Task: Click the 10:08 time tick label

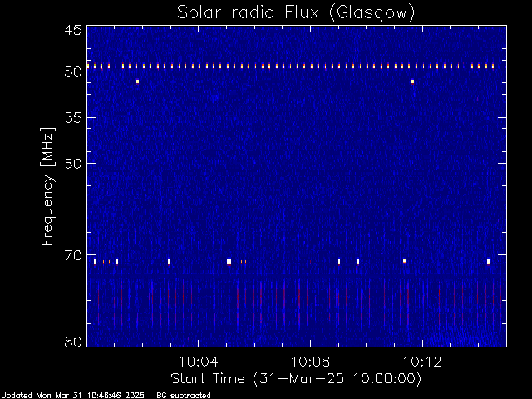Action: [x=310, y=362]
